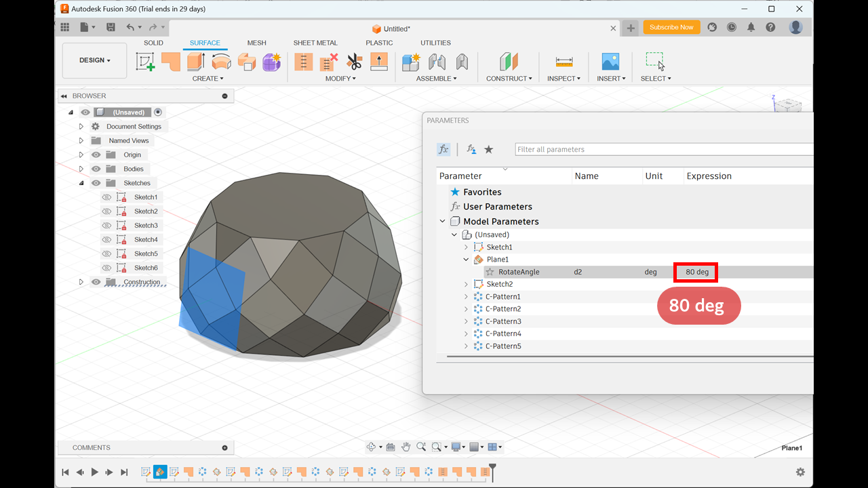Show the Sketch4 eye toggle
Image resolution: width=868 pixels, height=488 pixels.
[x=106, y=239]
